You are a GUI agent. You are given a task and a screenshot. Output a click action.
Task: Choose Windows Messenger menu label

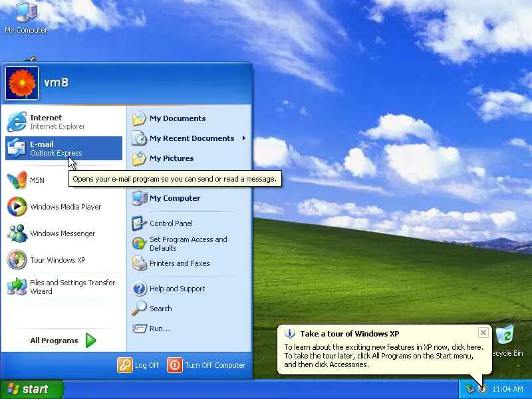tap(63, 233)
